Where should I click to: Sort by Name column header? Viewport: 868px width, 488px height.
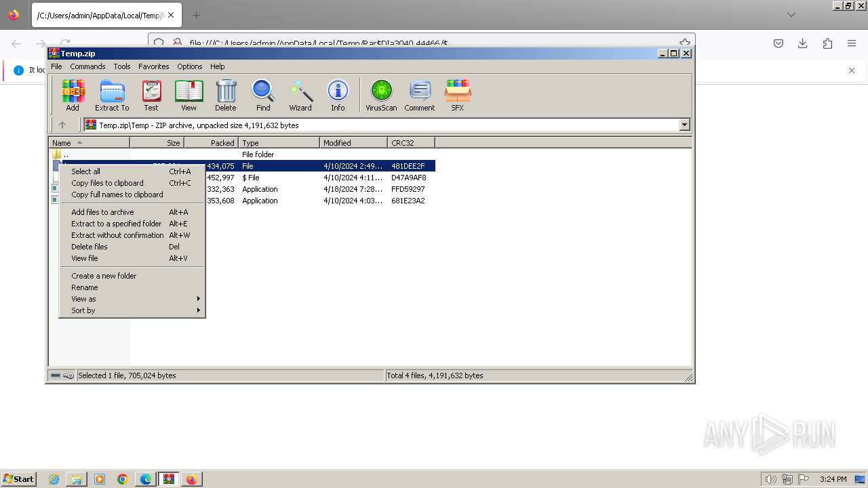click(90, 143)
